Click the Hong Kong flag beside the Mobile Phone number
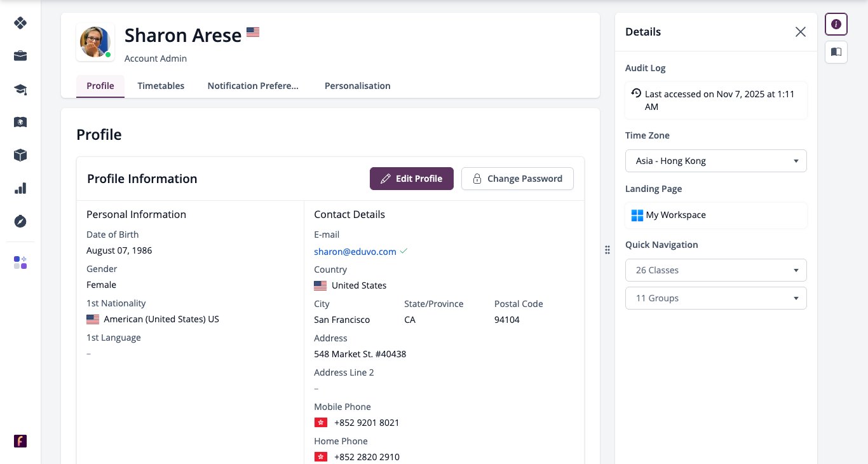 coord(321,423)
